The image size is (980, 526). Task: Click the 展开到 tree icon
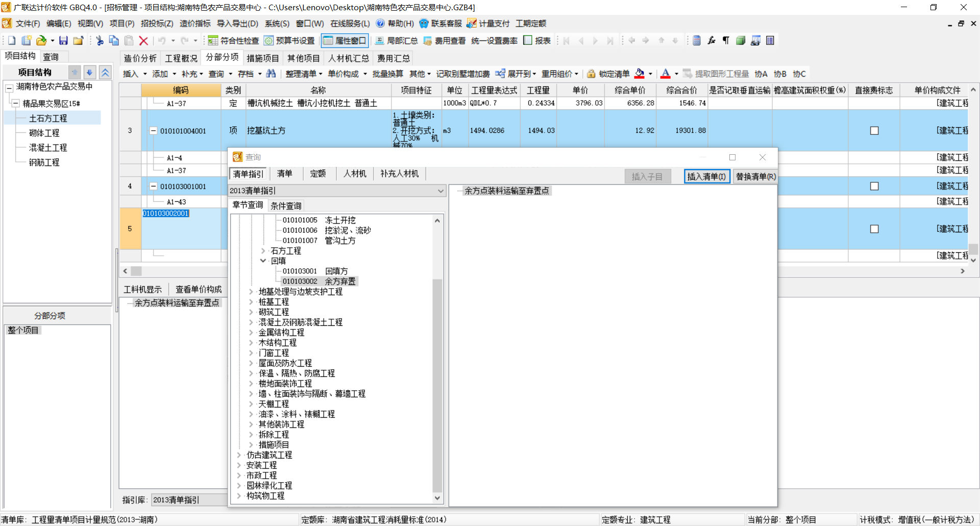(x=500, y=74)
